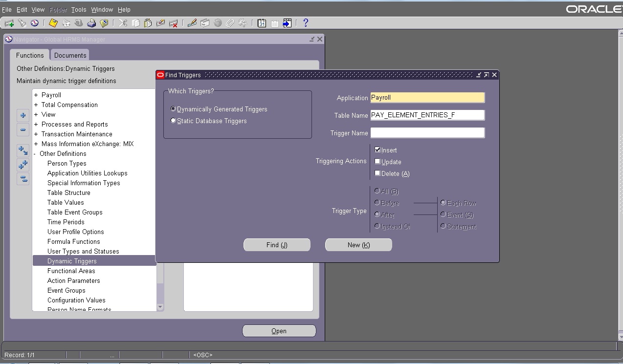Expand the Total Compensation node

pos(37,105)
